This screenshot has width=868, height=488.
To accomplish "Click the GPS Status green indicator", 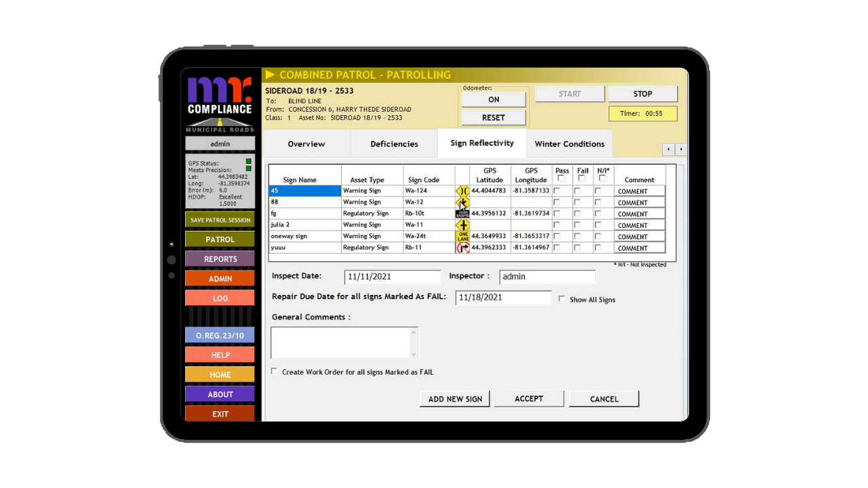I will pyautogui.click(x=248, y=161).
